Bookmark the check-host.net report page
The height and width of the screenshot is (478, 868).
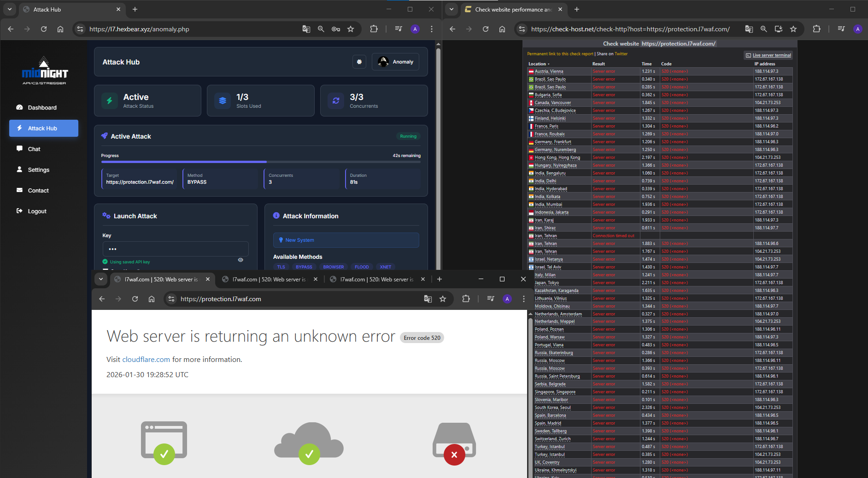point(793,29)
